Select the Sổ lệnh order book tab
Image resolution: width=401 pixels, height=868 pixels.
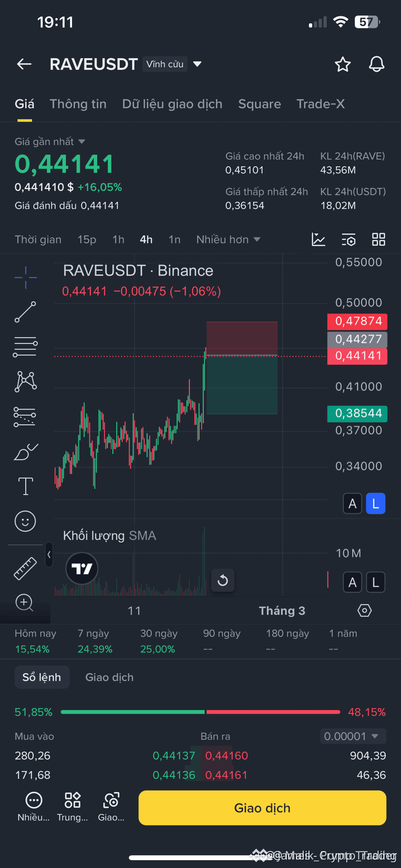(x=42, y=677)
